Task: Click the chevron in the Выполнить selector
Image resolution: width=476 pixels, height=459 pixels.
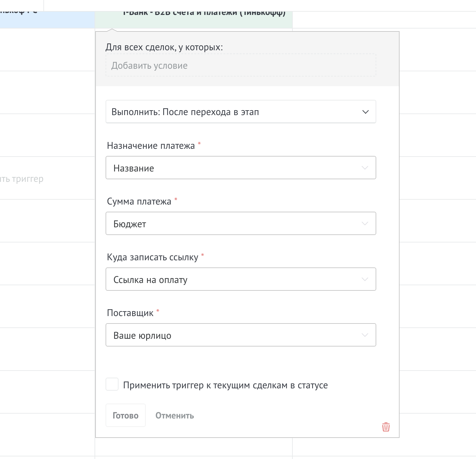Action: 365,112
